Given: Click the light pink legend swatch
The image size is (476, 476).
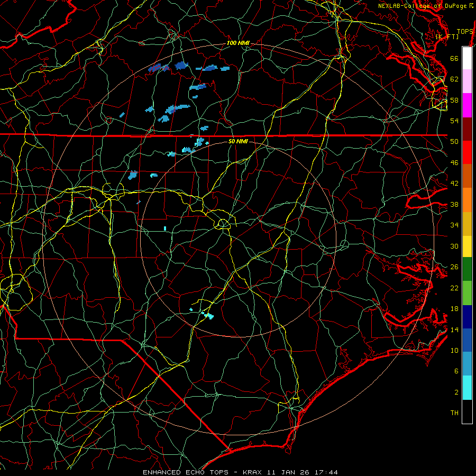Looking at the screenshot, I should pos(467,81).
